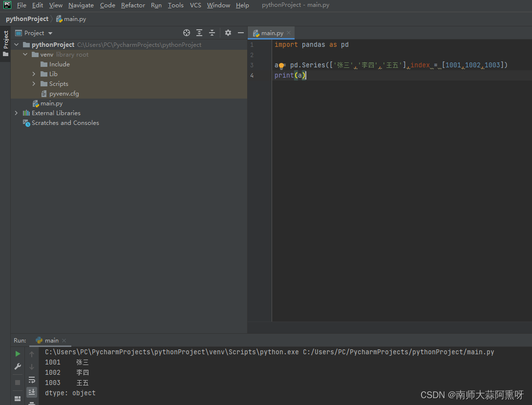Click python.exe path link in console
Viewport: 532px width, 405px height.
(172, 352)
